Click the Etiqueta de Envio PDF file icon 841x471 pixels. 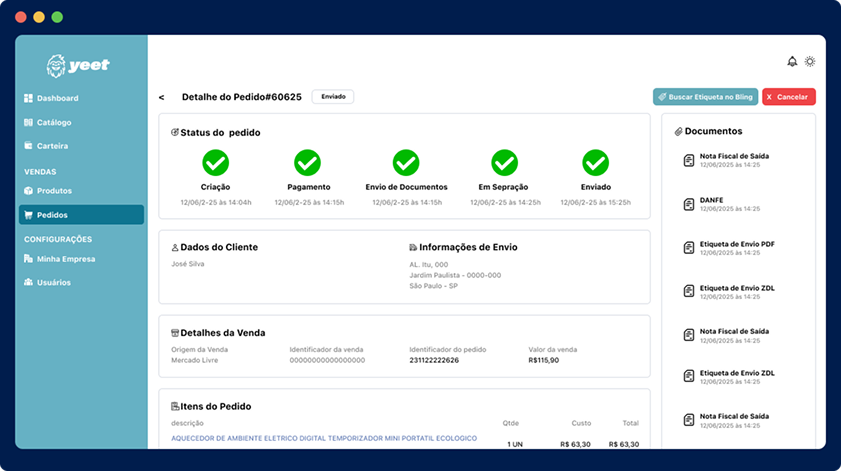tap(688, 248)
